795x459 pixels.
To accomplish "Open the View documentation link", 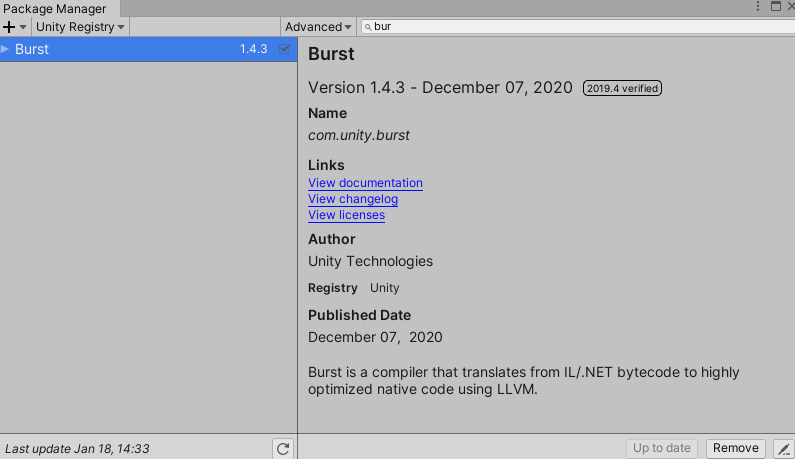I will click(x=365, y=183).
